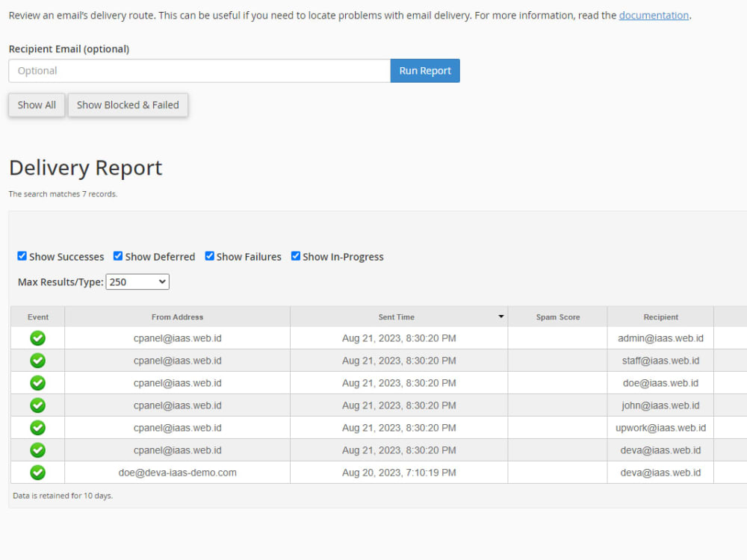The height and width of the screenshot is (560, 747).
Task: Click from address in admin@iaas.web.id row
Action: tap(177, 338)
